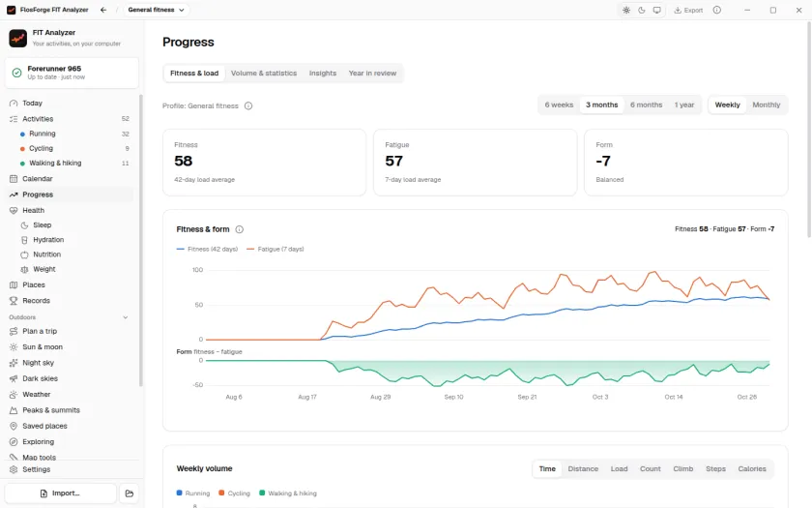The width and height of the screenshot is (812, 508).
Task: Open folder icon next to Import
Action: click(x=130, y=493)
